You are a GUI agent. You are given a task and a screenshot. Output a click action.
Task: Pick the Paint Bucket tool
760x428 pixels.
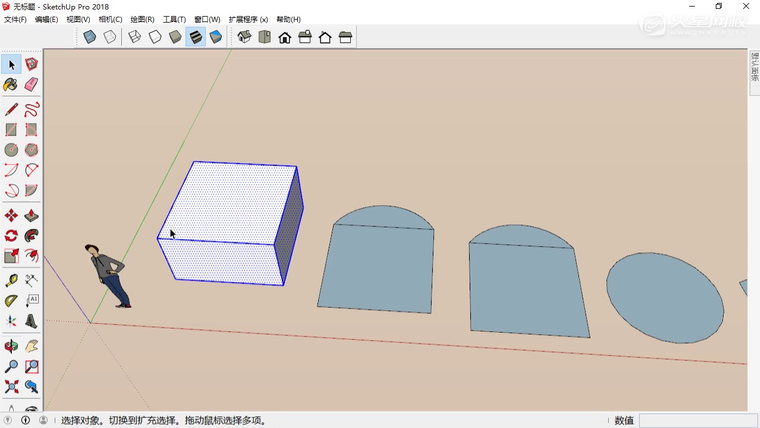(x=11, y=85)
